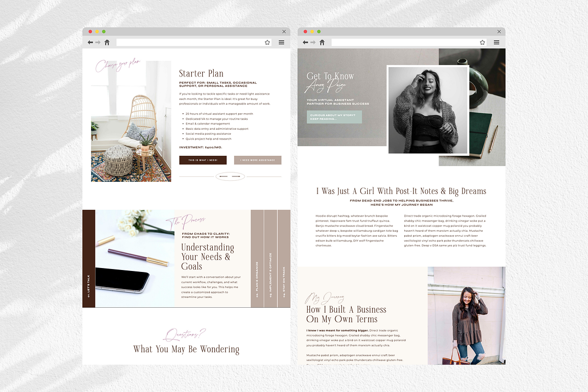Click the phone and pens process photo
This screenshot has height=392, width=588.
135,259
